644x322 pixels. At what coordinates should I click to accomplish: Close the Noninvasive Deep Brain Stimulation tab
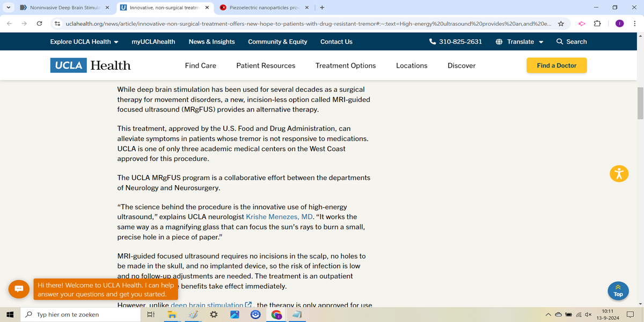pyautogui.click(x=107, y=8)
